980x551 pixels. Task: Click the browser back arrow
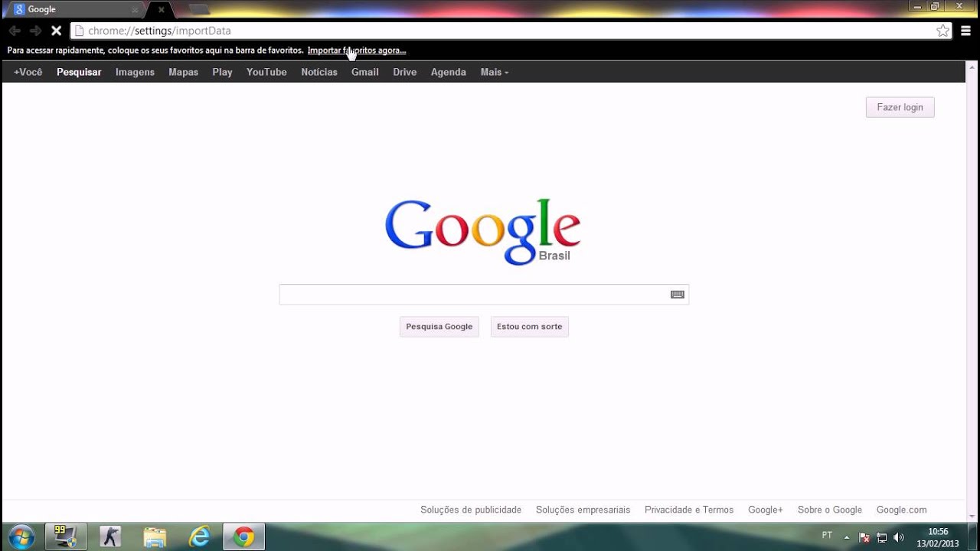pos(15,31)
